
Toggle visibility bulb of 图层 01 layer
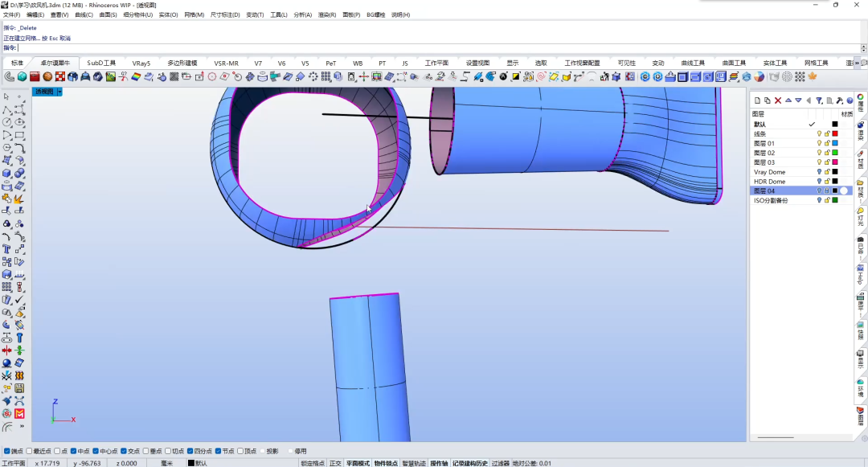[x=819, y=143]
